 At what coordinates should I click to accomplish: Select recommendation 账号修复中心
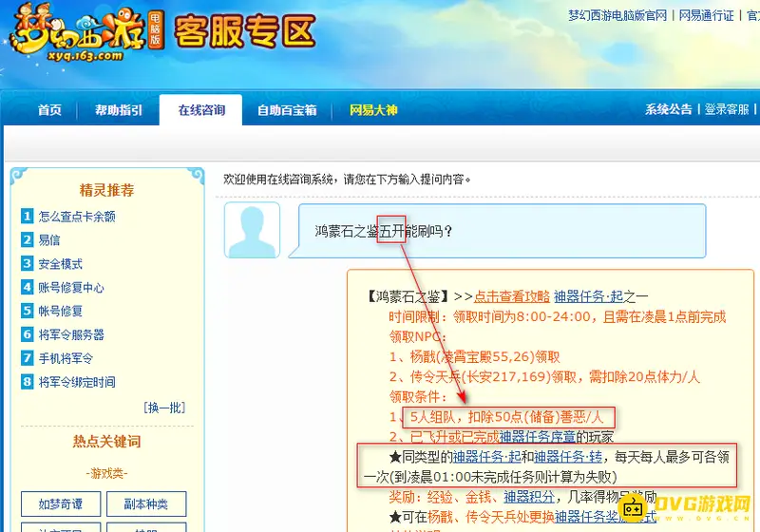(x=71, y=287)
